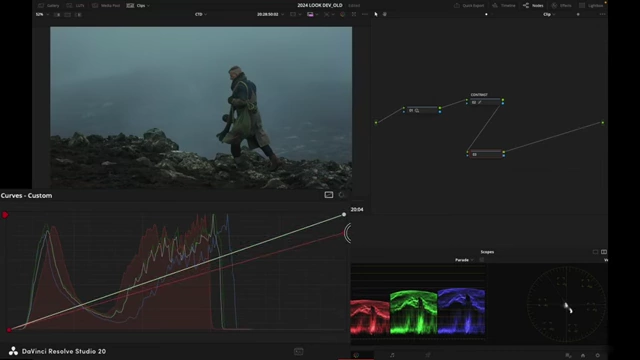Click the white luma curve top control point
640x360 pixels.
point(344,214)
